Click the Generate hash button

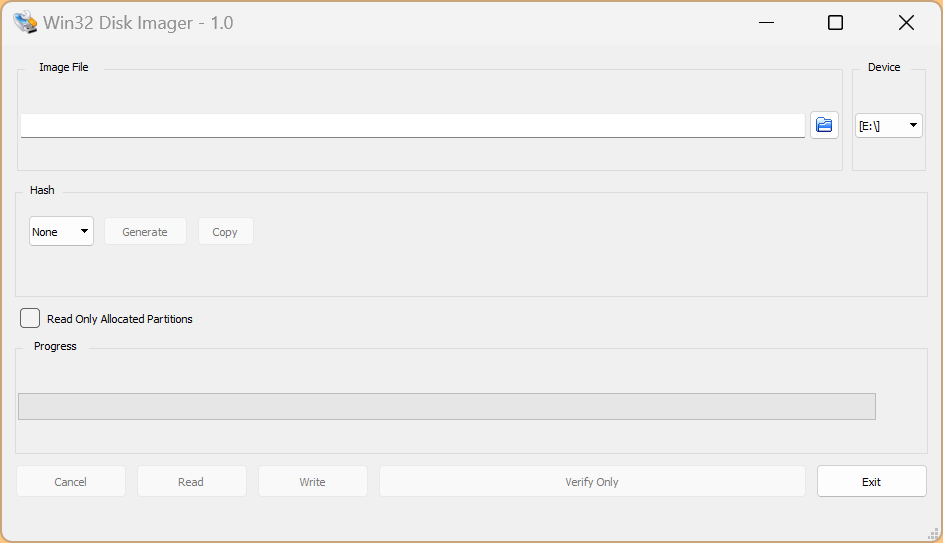pos(145,232)
